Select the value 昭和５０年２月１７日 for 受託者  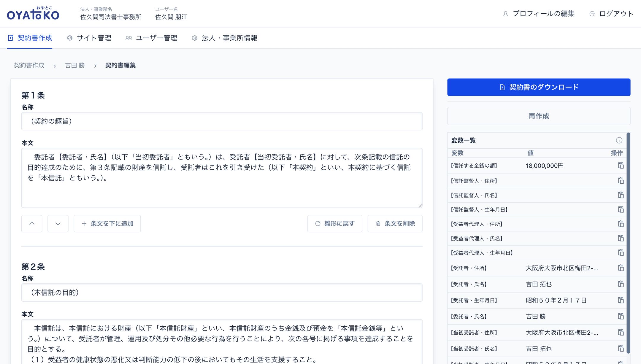click(x=556, y=300)
